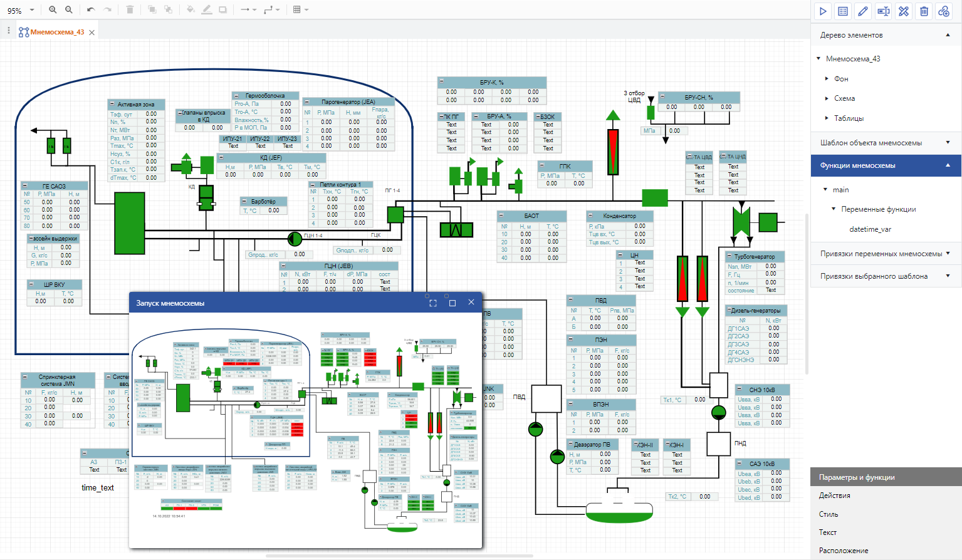Open the Параметры и функции tab
This screenshot has width=962, height=560.
coord(886,477)
